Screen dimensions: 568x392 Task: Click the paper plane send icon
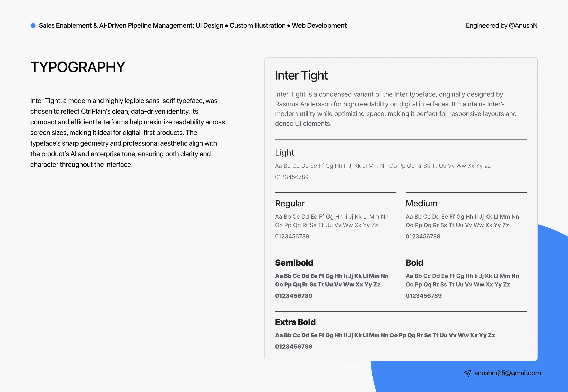pos(467,373)
